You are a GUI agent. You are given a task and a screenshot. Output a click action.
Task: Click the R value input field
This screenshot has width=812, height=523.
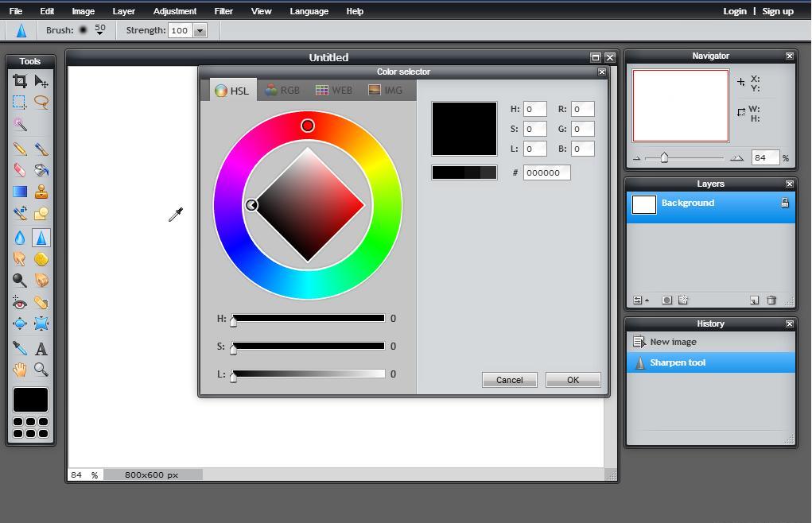583,109
